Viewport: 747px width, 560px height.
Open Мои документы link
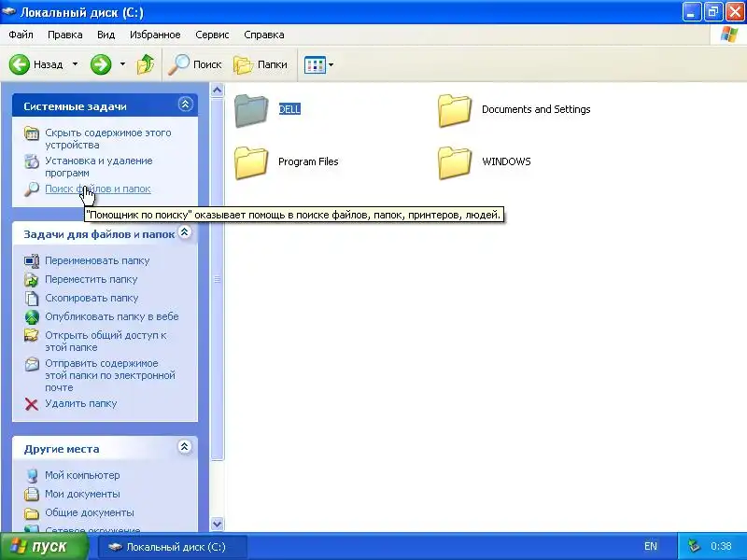point(82,494)
